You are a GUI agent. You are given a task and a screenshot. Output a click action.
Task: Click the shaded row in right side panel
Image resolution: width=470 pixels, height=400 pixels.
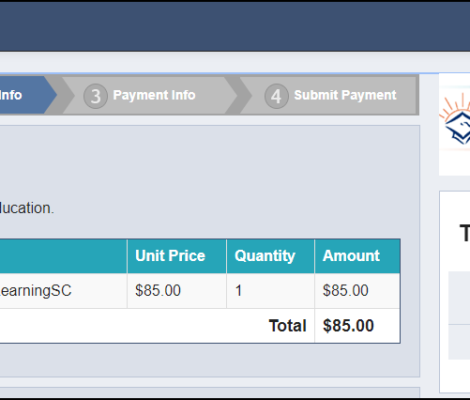(x=459, y=298)
